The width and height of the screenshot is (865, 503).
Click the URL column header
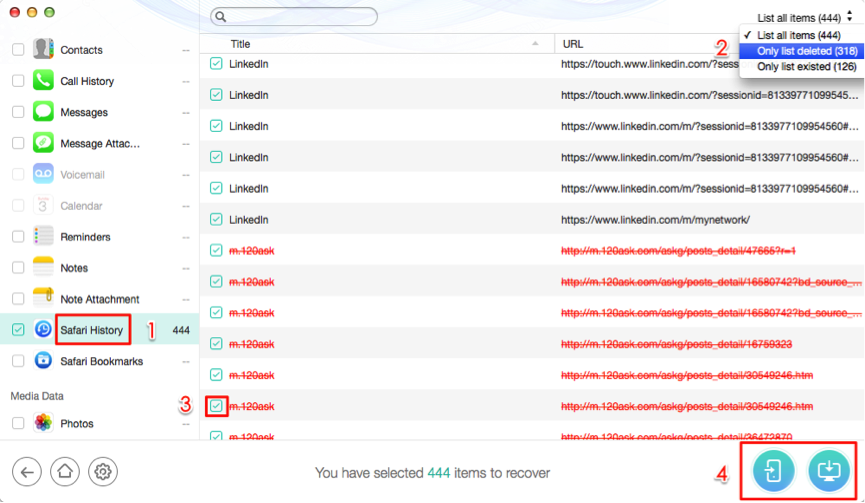tap(573, 44)
